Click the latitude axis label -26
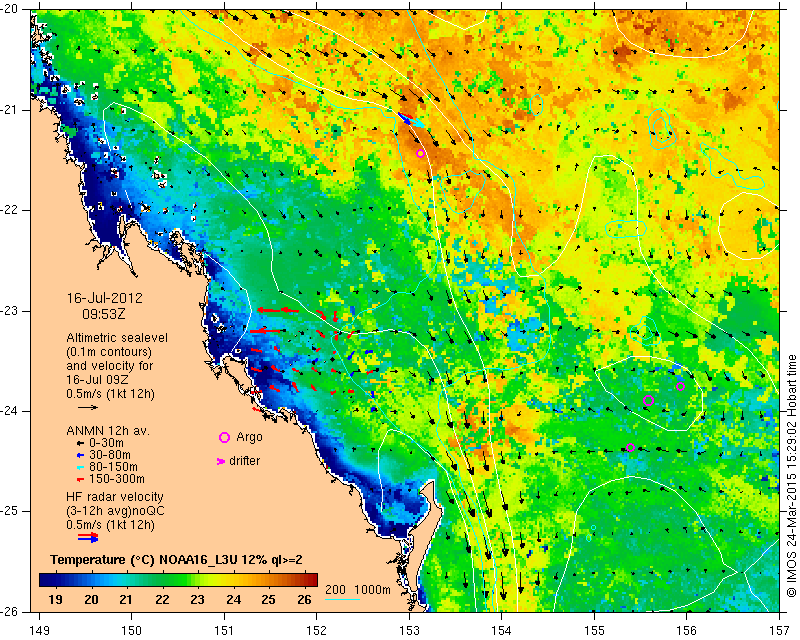The width and height of the screenshot is (800, 640). pyautogui.click(x=10, y=612)
